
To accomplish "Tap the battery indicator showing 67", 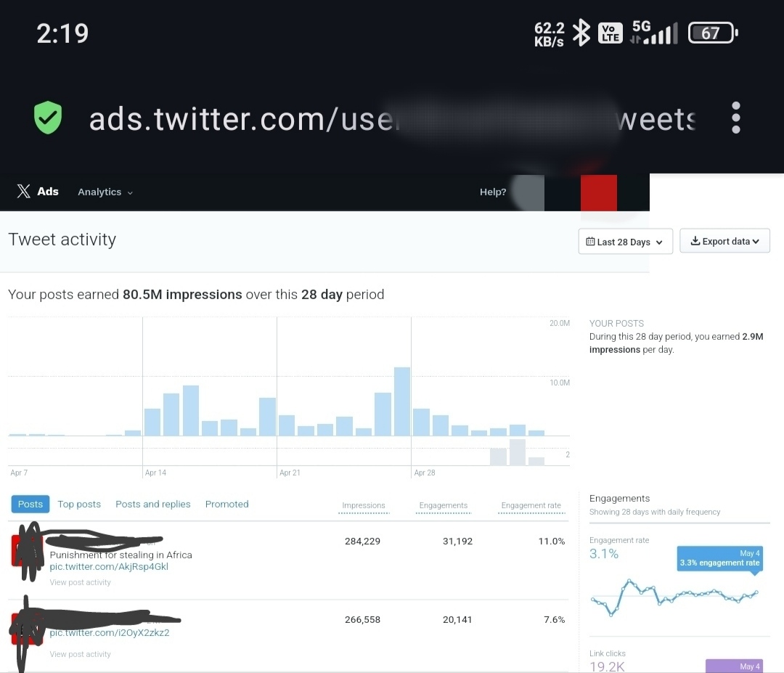I will point(713,33).
